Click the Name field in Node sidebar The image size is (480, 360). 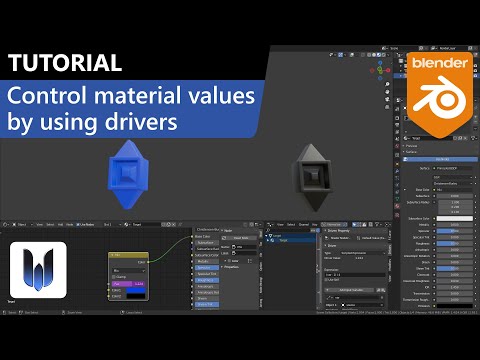pyautogui.click(x=244, y=247)
